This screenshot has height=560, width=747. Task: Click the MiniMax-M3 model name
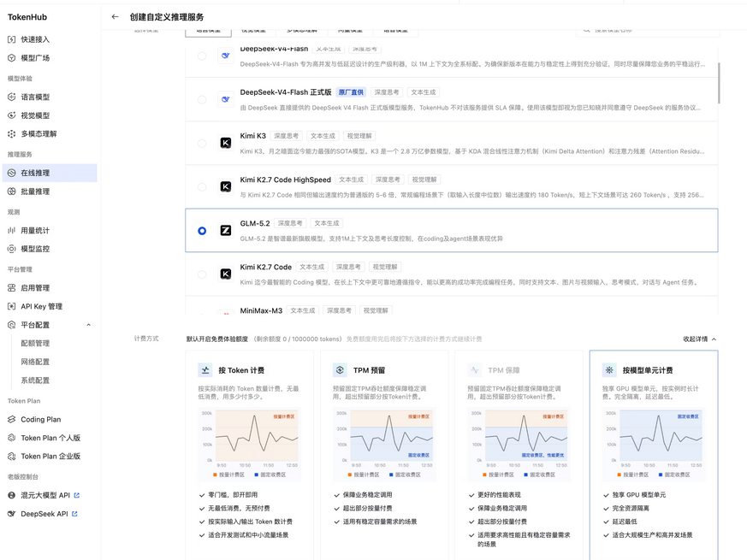261,310
